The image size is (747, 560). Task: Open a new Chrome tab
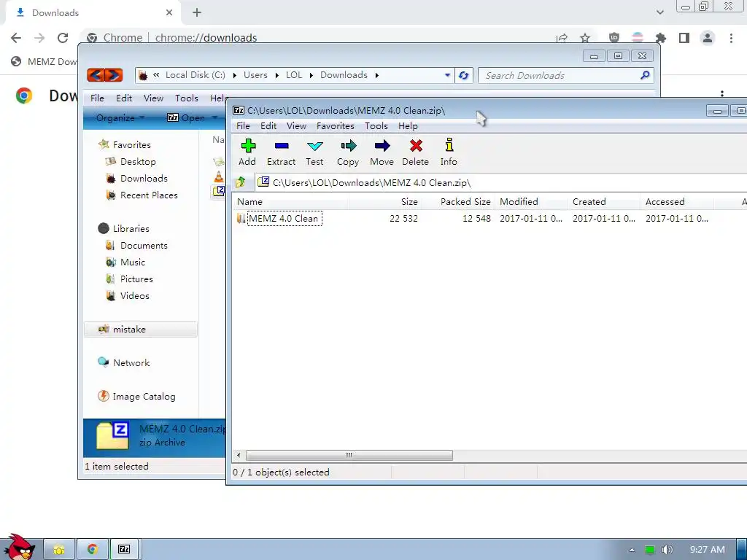(x=197, y=12)
